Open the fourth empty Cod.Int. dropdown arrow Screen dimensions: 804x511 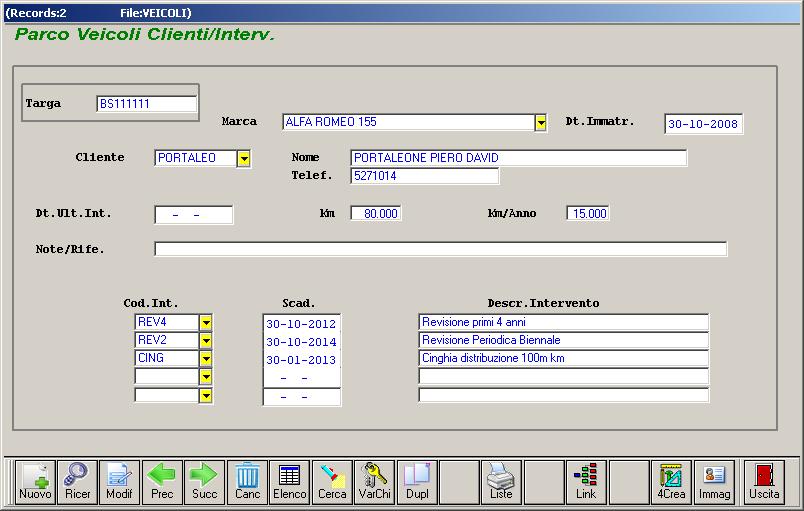pos(206,377)
